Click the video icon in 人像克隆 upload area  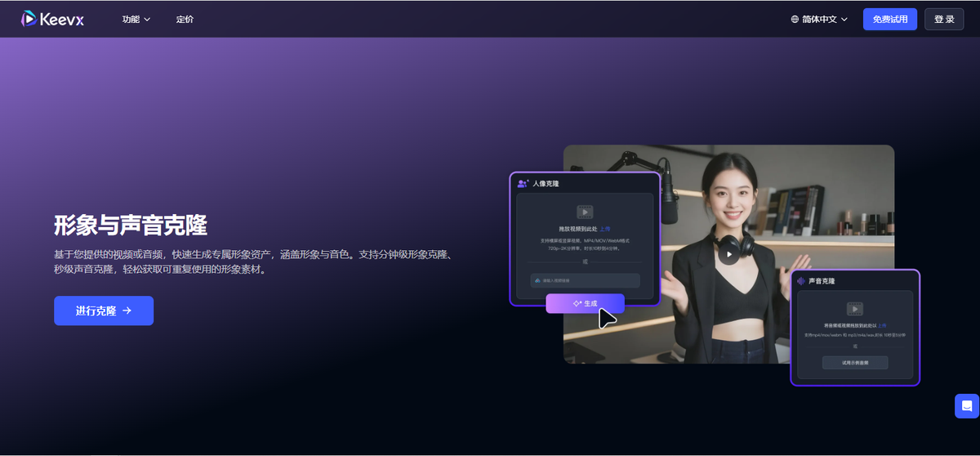(x=585, y=212)
